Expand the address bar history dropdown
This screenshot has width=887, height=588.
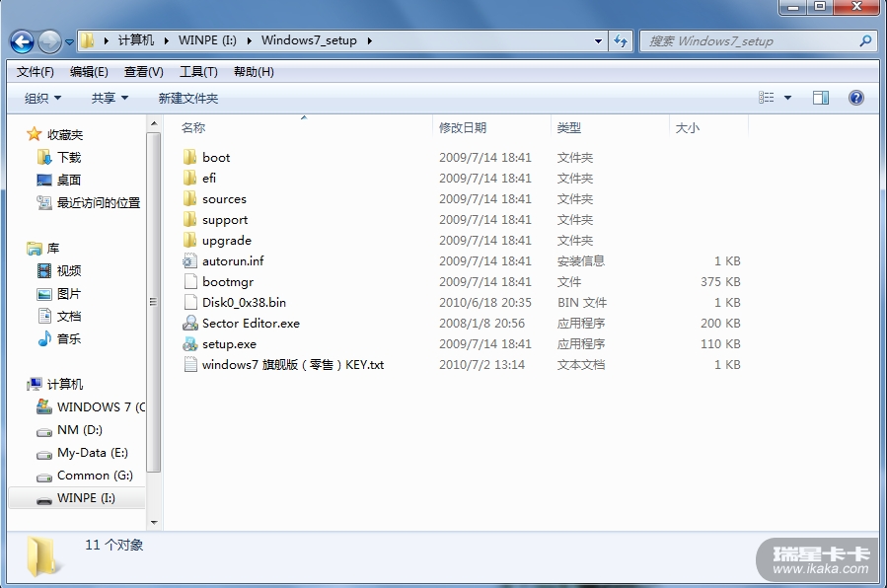[x=598, y=40]
